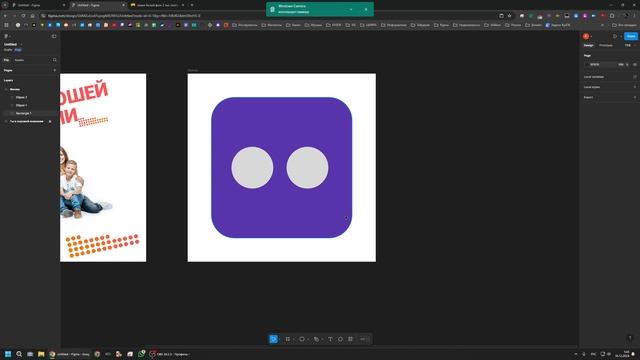The image size is (640, 360).
Task: Select the Comment tool
Action: click(x=340, y=339)
